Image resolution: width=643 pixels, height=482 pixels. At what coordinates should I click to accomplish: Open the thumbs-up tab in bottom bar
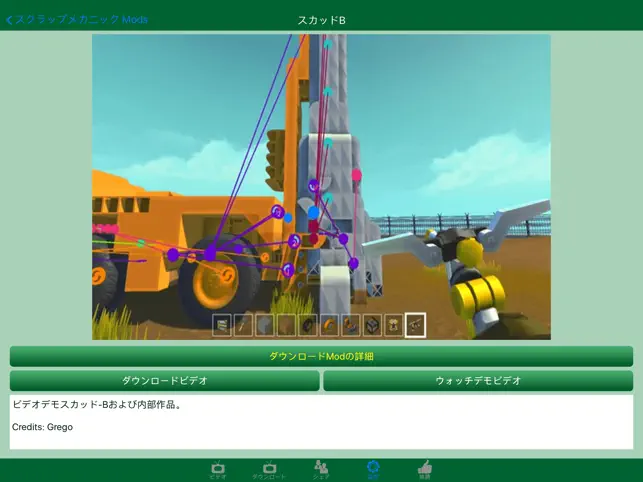point(425,470)
